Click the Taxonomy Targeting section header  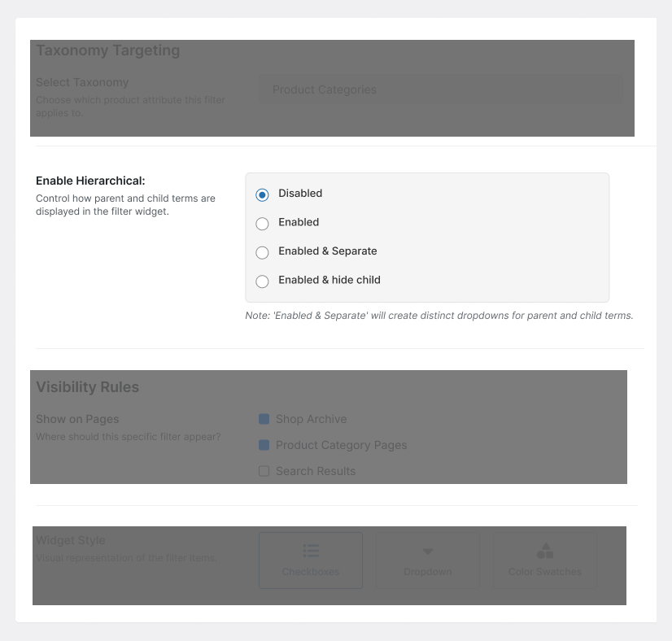pyautogui.click(x=107, y=50)
